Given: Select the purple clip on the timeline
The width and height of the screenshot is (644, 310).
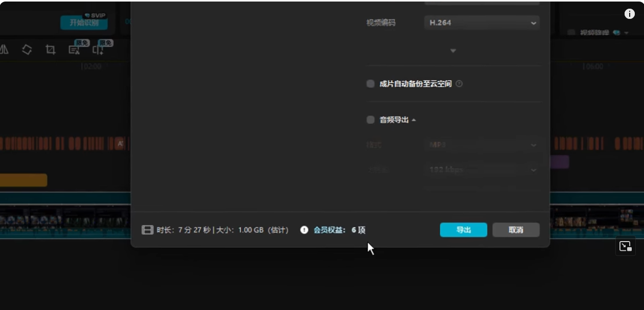Looking at the screenshot, I should click(x=559, y=162).
